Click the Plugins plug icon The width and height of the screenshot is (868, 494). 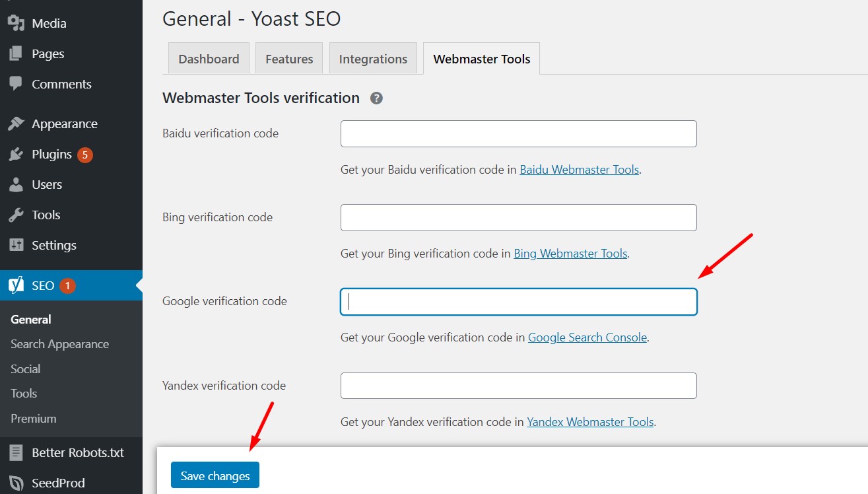click(16, 154)
